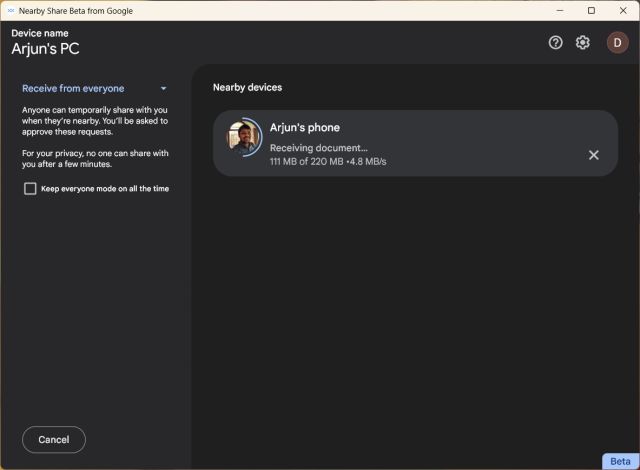Click the privacy note about a few minutes

95,159
